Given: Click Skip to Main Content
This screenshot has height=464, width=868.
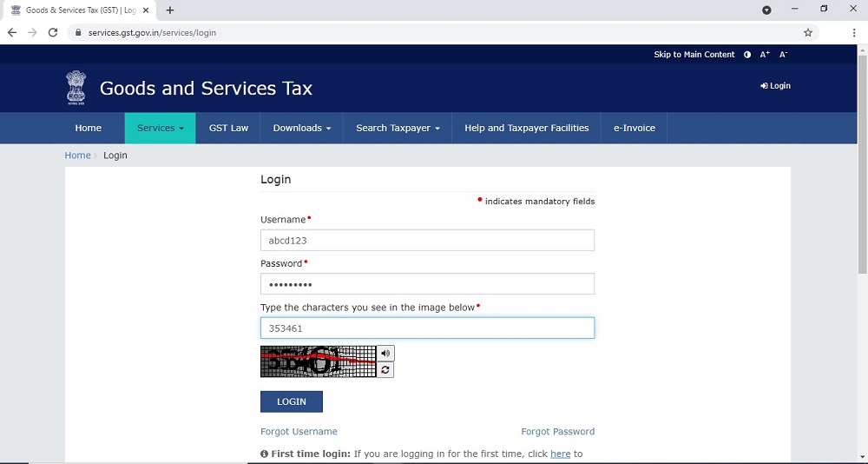Looking at the screenshot, I should (694, 55).
